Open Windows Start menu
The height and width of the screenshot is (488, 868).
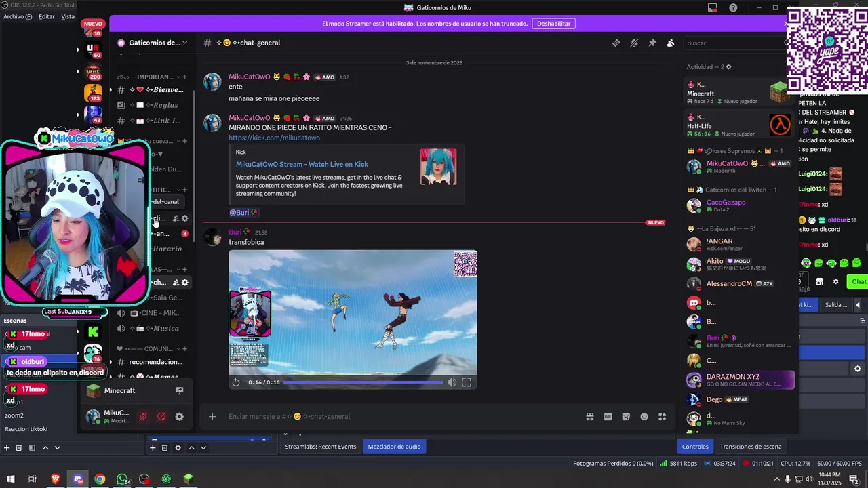pyautogui.click(x=10, y=479)
